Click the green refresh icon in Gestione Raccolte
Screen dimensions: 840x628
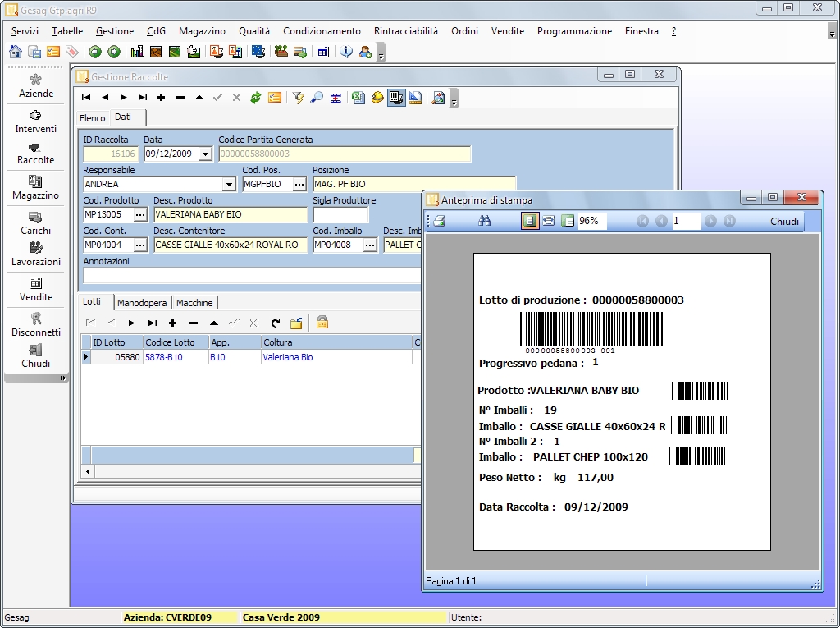click(x=256, y=98)
